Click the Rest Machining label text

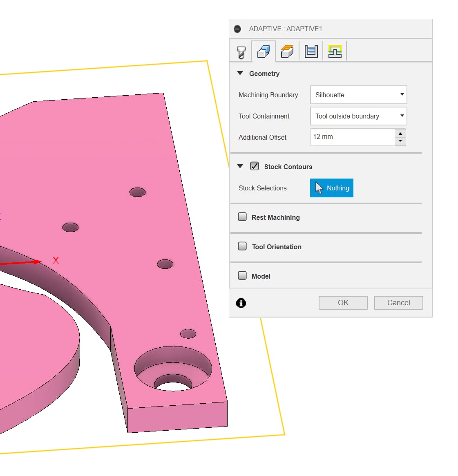pyautogui.click(x=276, y=218)
